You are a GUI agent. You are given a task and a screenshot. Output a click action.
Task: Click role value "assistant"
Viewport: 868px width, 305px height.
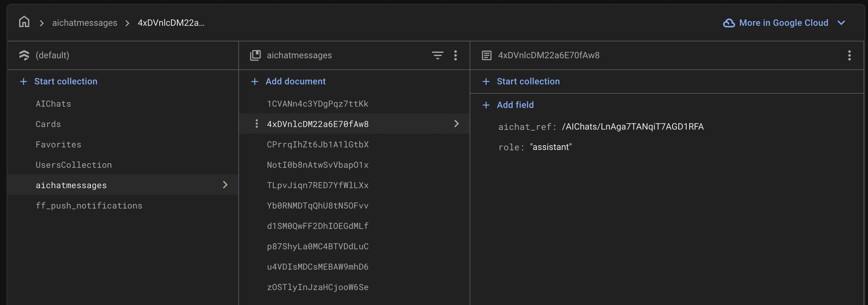pos(551,147)
